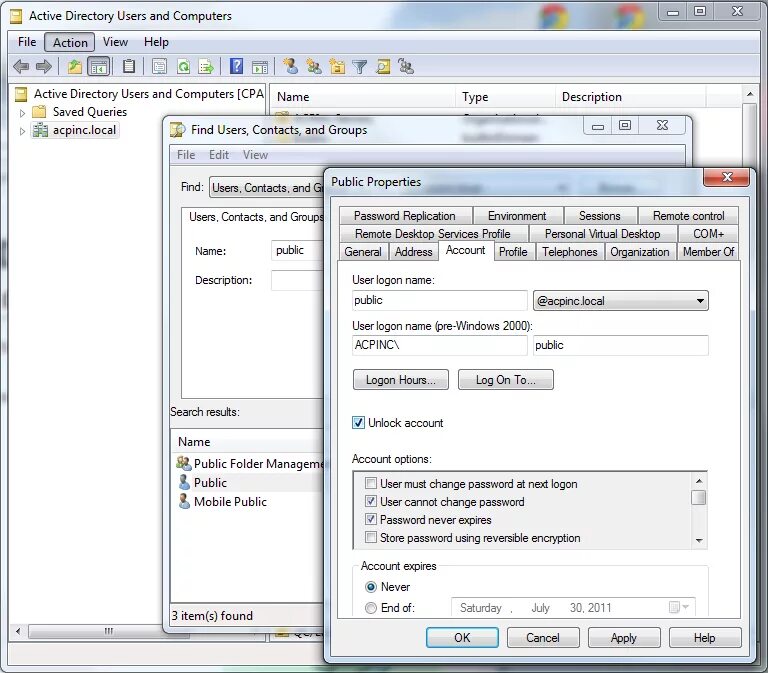Image resolution: width=768 pixels, height=673 pixels.
Task: Open the Action menu
Action: (x=70, y=43)
